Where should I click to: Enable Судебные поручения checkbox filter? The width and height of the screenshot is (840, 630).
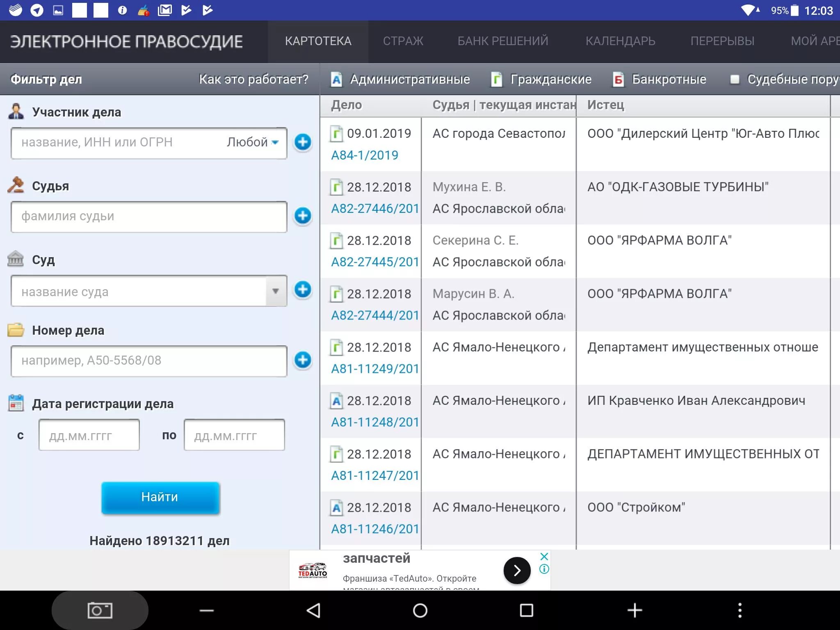click(x=735, y=79)
